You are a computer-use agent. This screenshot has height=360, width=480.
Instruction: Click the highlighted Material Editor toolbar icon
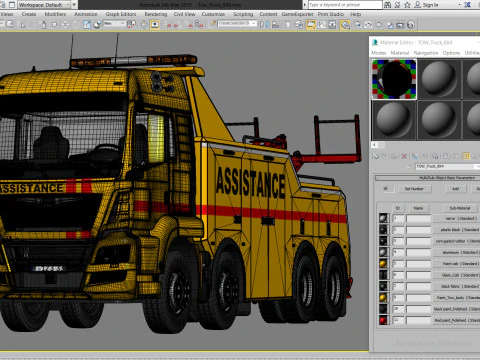coord(345,25)
